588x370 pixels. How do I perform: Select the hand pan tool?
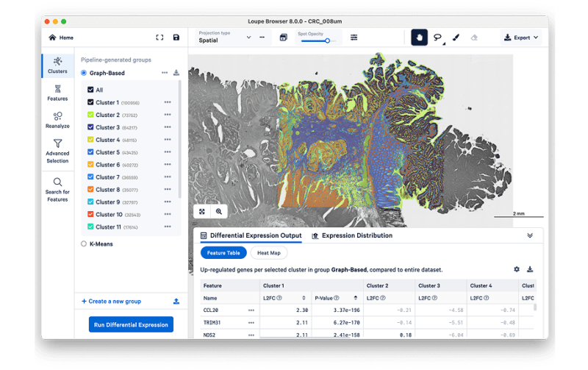click(419, 38)
